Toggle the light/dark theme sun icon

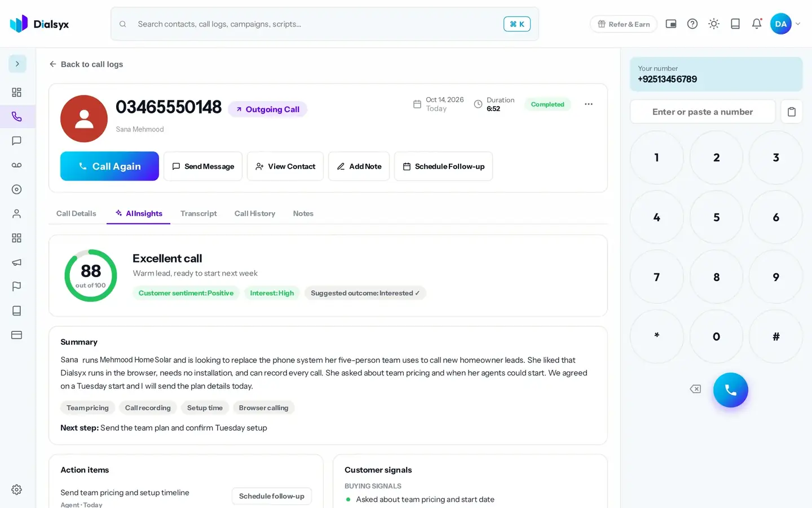tap(714, 24)
